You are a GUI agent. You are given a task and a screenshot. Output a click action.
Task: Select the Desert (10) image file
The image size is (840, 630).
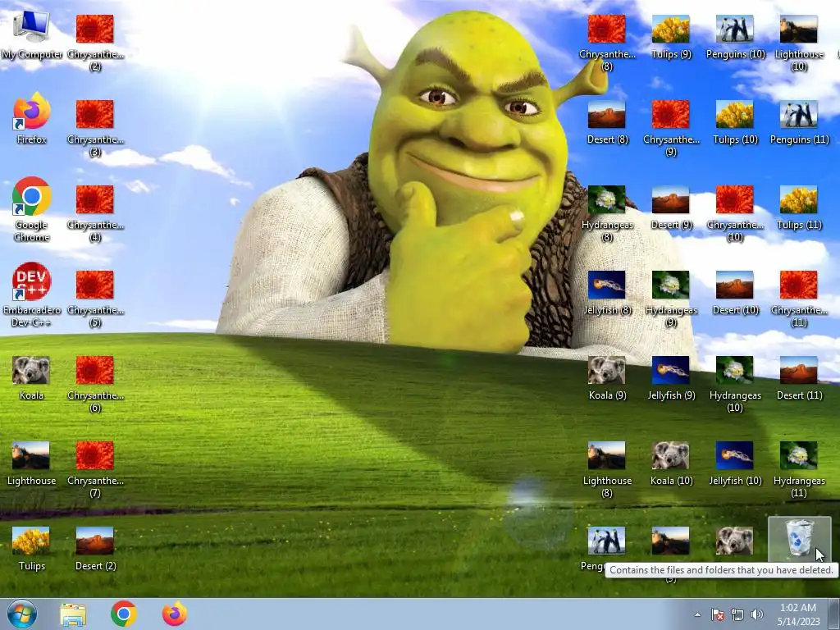[x=735, y=293]
